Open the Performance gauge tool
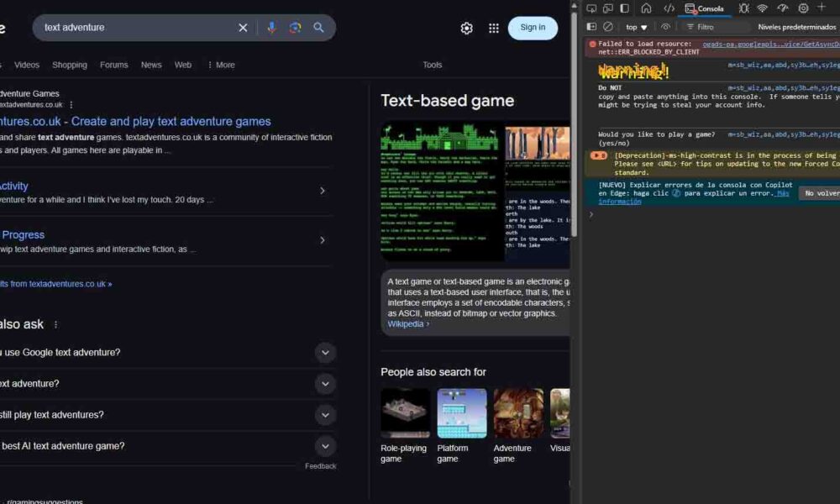840x504 pixels. tap(783, 8)
